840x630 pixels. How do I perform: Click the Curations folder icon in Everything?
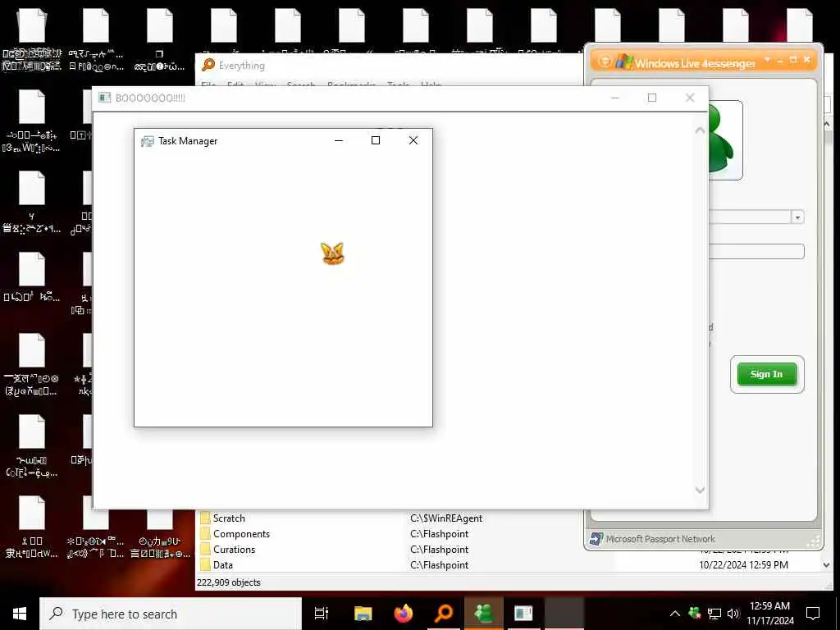point(205,549)
